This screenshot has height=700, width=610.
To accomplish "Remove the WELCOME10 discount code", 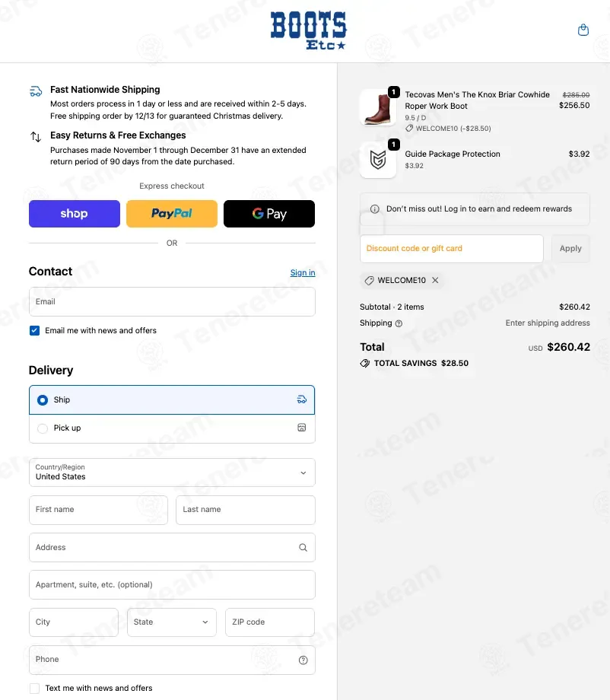I will click(x=435, y=280).
